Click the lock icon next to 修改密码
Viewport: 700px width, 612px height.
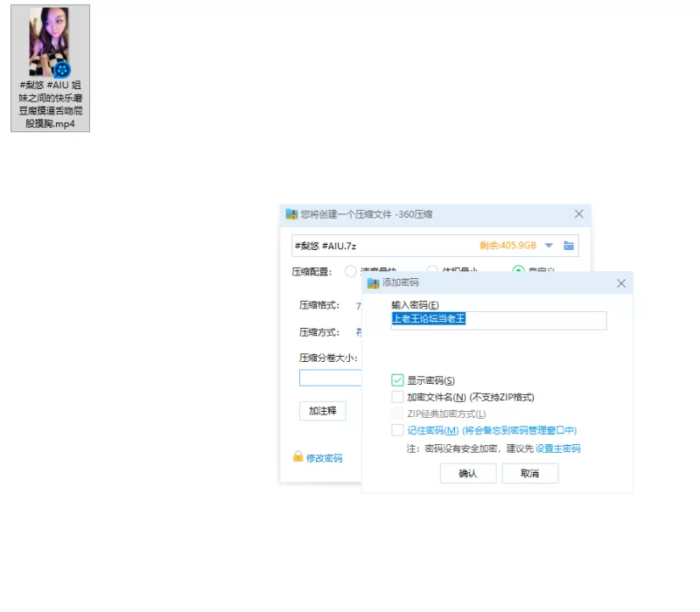[297, 457]
